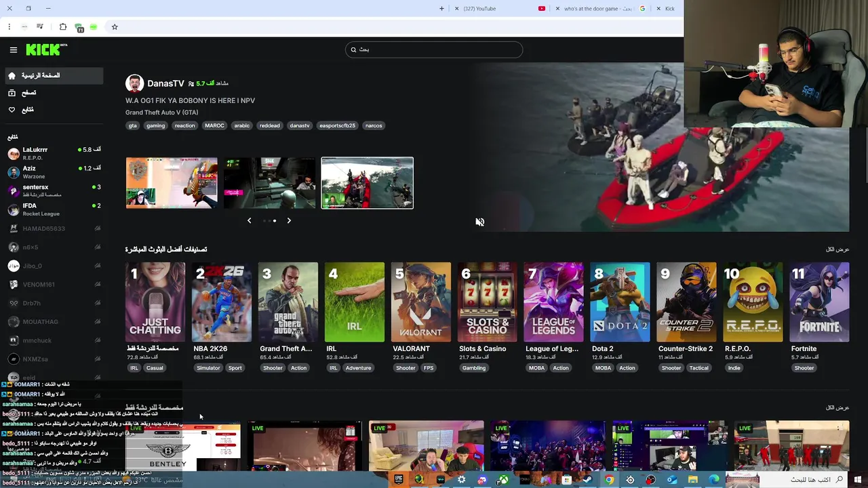Open offline channel NXMZsa
The image size is (868, 488).
point(54,359)
